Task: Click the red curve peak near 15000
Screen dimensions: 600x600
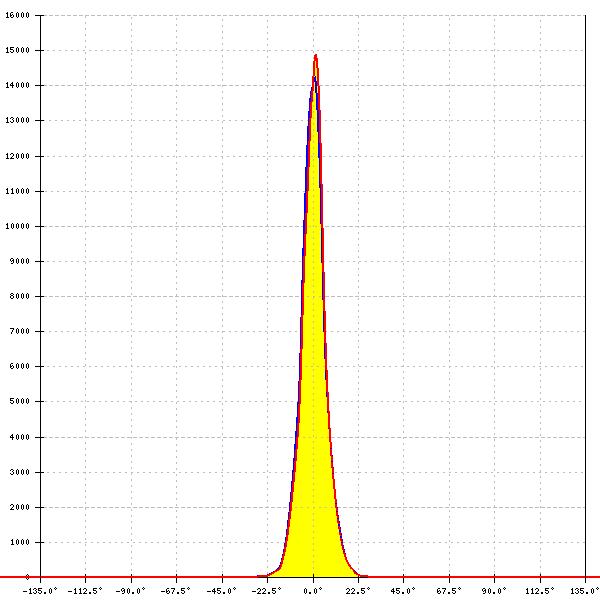Action: click(x=316, y=56)
